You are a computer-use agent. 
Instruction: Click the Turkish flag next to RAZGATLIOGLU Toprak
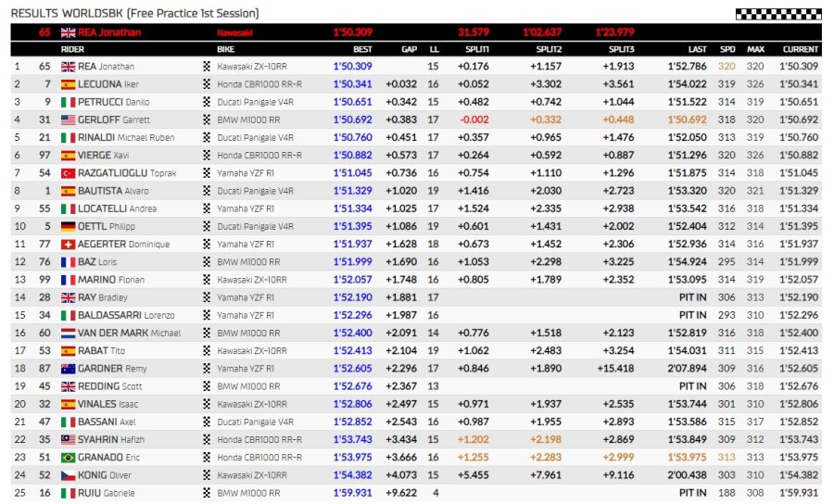[68, 173]
